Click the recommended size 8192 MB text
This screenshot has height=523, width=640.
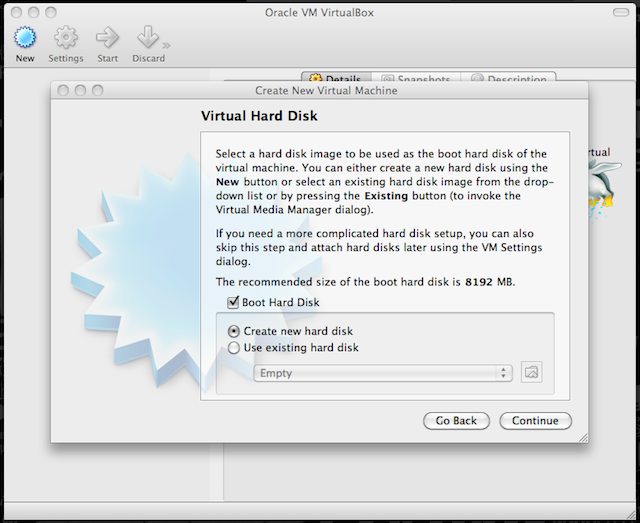(490, 282)
